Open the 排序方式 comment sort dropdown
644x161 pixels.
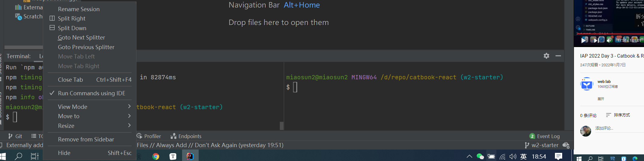point(618,115)
